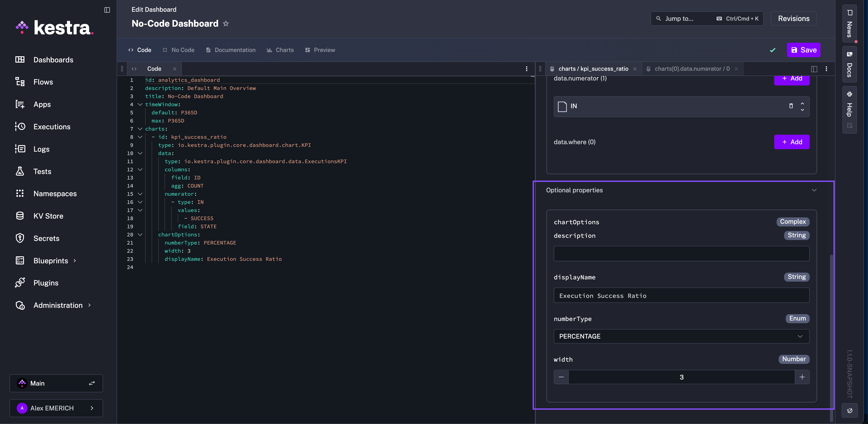Screen dimensions: 868x424
Task: Increase width value with plus button
Action: (802, 377)
